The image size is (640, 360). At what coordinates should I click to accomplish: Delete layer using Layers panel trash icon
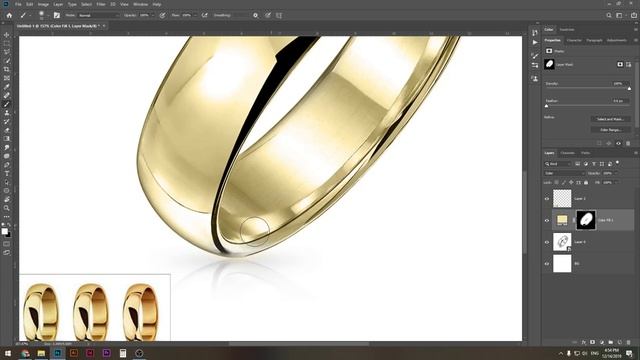629,342
